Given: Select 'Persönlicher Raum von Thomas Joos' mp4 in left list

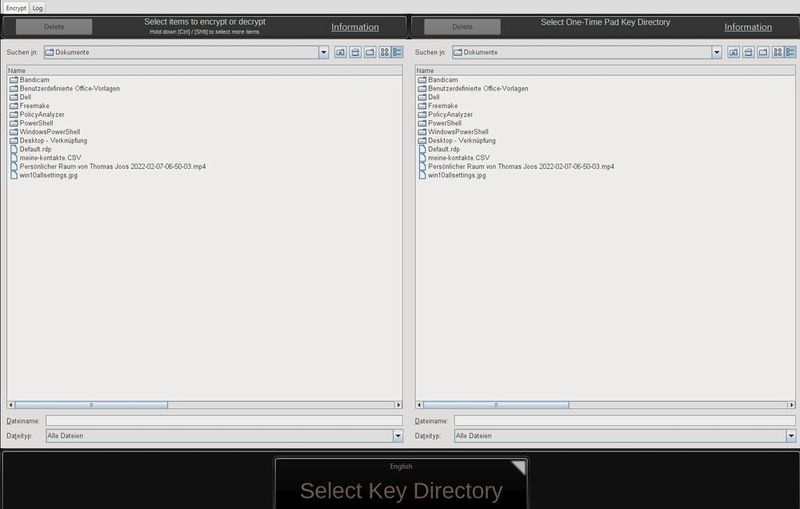Looking at the screenshot, I should pyautogui.click(x=108, y=166).
